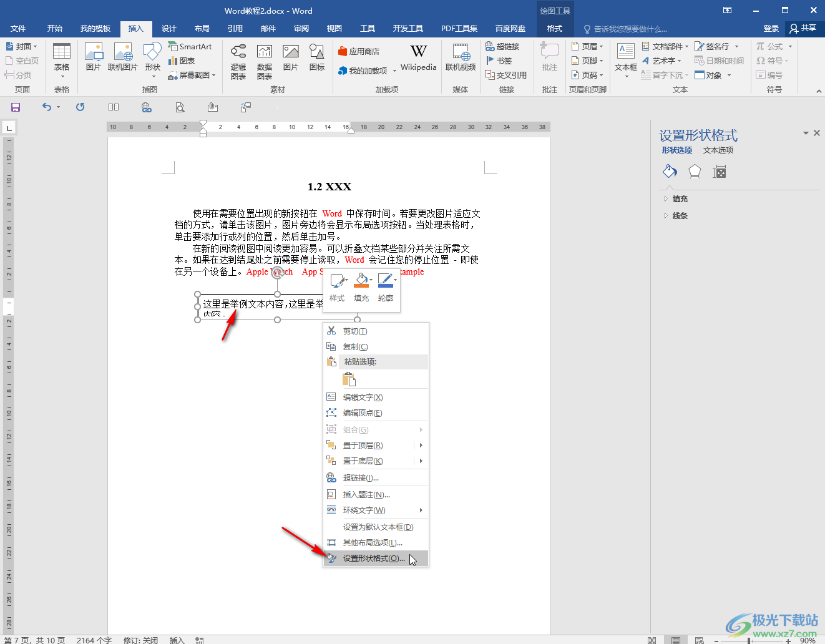Open 应用商店 app store

(359, 52)
